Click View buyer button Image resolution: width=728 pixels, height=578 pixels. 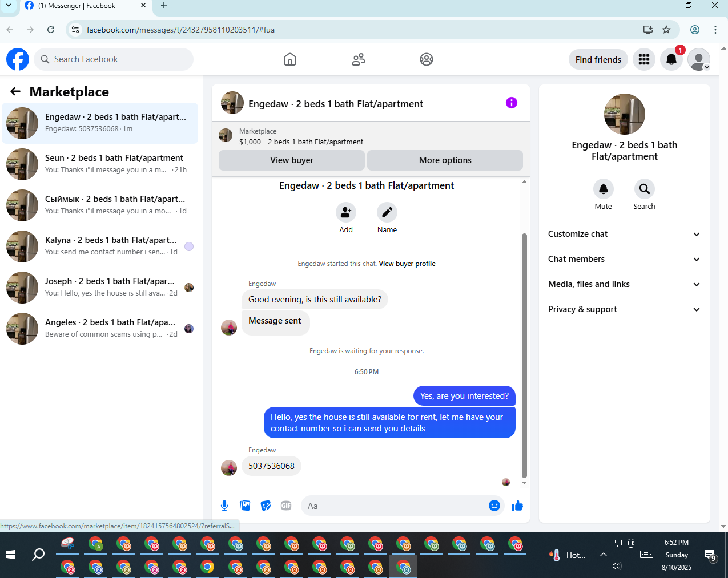pyautogui.click(x=292, y=160)
